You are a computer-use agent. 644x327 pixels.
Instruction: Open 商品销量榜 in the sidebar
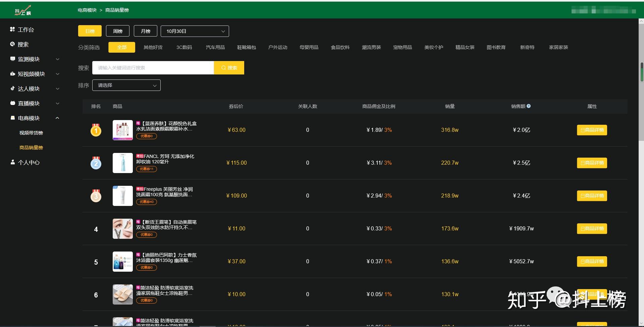click(31, 148)
